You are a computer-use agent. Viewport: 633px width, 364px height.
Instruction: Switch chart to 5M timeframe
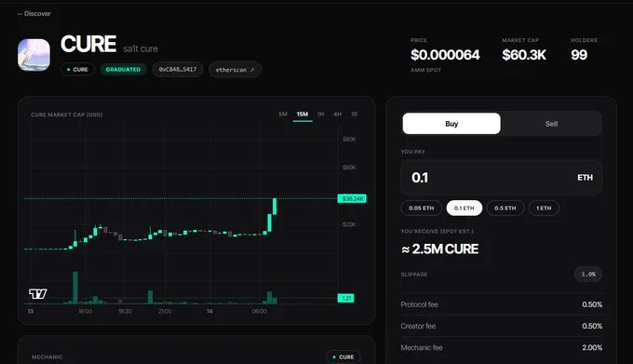click(x=283, y=115)
